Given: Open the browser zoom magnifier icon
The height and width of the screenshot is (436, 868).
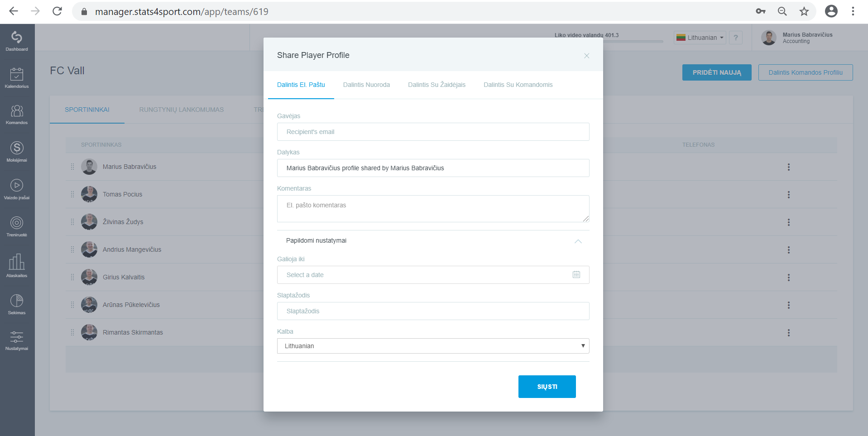Looking at the screenshot, I should tap(782, 11).
